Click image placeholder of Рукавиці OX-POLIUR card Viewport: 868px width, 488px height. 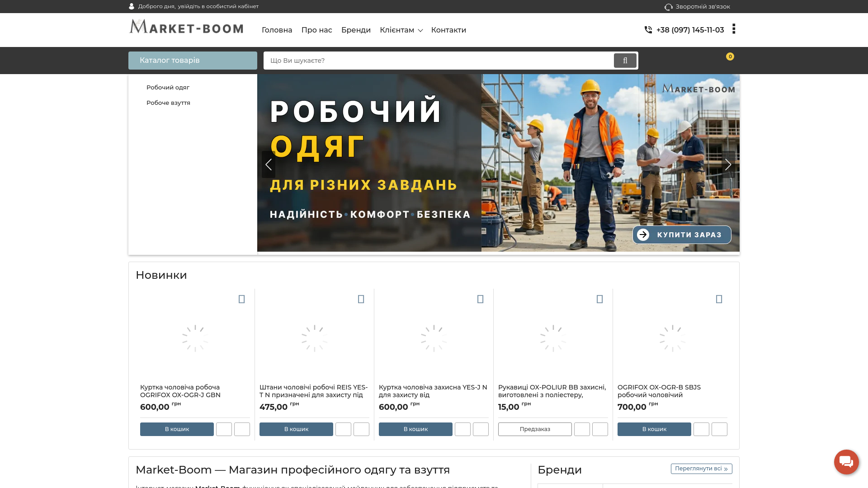pyautogui.click(x=553, y=338)
